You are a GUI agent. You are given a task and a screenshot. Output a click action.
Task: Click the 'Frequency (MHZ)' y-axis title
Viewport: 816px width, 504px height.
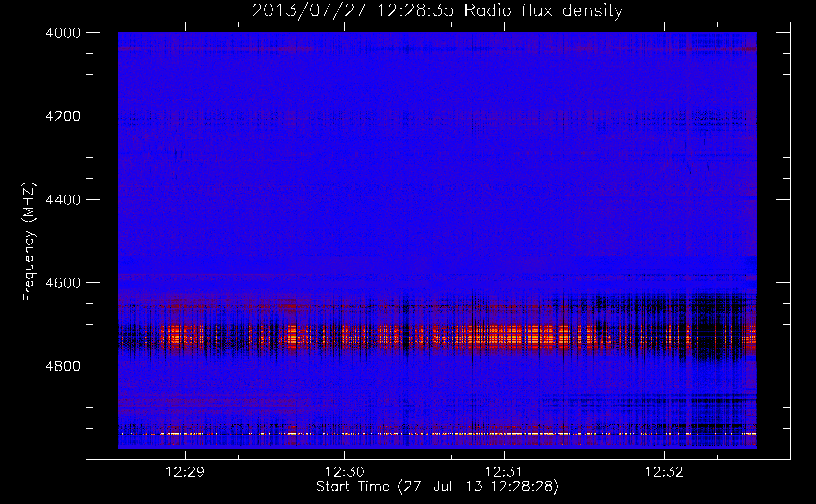pyautogui.click(x=29, y=242)
